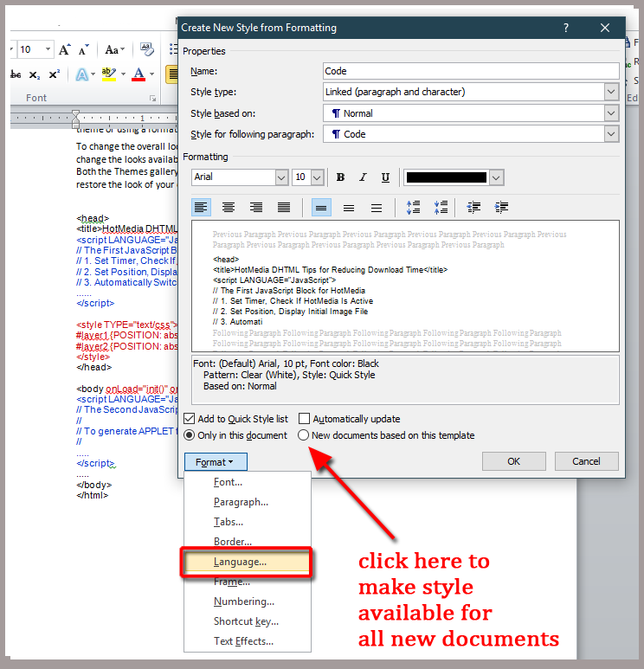Apply superscript in ribbon
Screen dimensions: 644x669
[55, 74]
